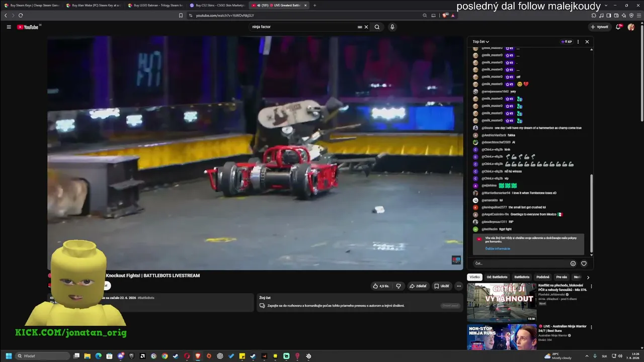Image resolution: width=644 pixels, height=362 pixels.
Task: Clear the 'ninja factor' search text
Action: [366, 27]
